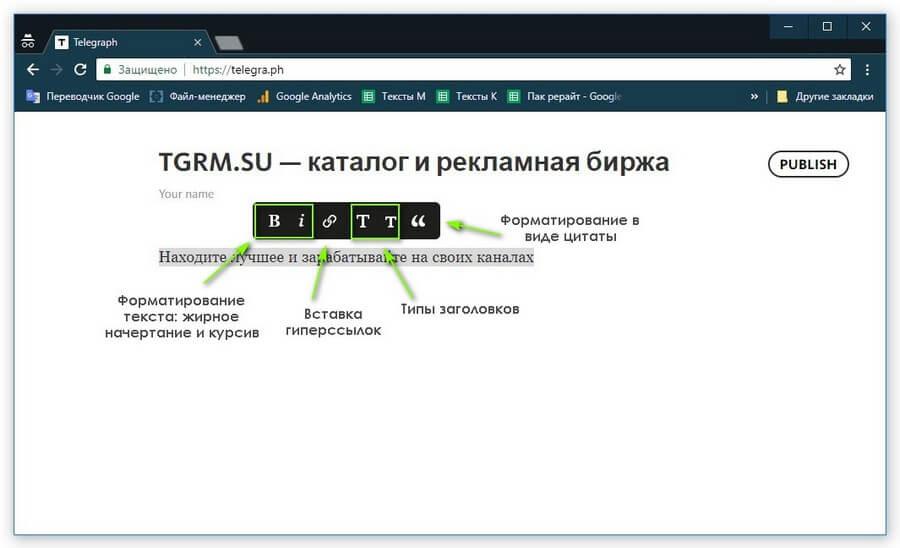Toggle italic formatting in the toolbar
The width and height of the screenshot is (900, 548).
pyautogui.click(x=301, y=221)
